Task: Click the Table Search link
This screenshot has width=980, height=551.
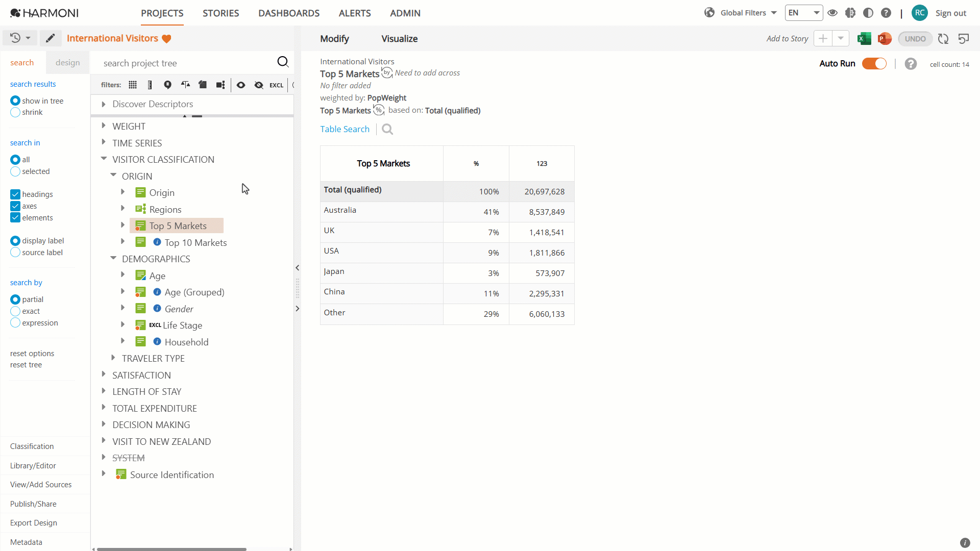Action: pos(345,130)
